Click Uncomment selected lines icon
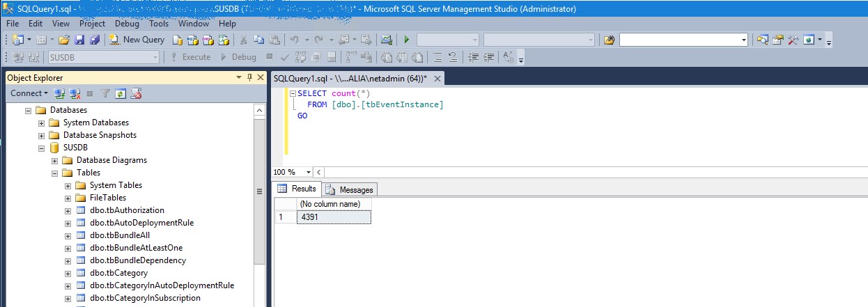The height and width of the screenshot is (307, 868). [x=453, y=57]
